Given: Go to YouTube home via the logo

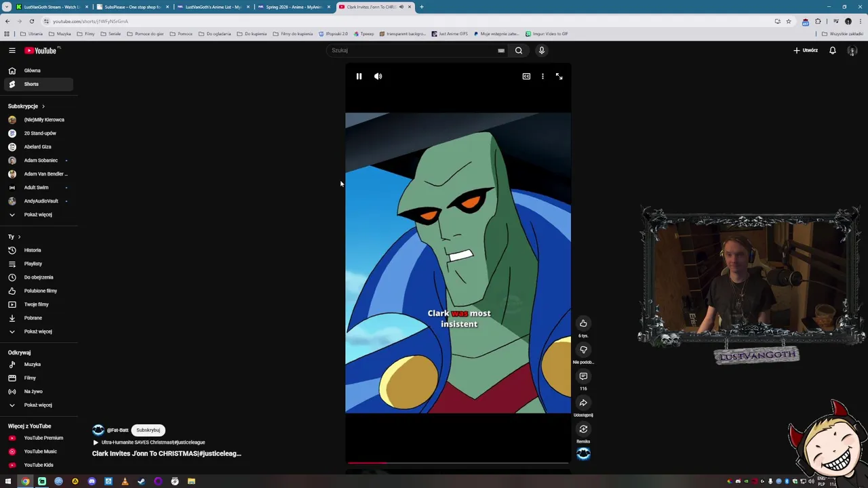Looking at the screenshot, I should (x=42, y=50).
